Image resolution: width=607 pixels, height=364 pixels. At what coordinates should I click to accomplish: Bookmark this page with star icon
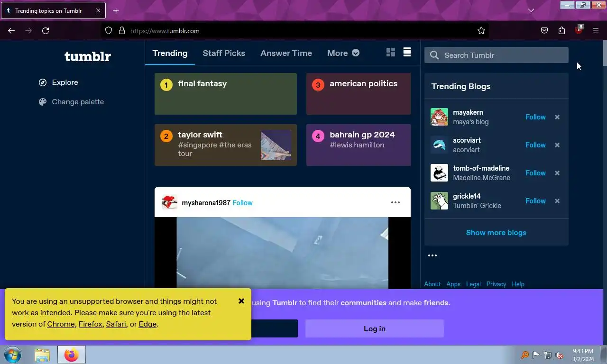[481, 31]
